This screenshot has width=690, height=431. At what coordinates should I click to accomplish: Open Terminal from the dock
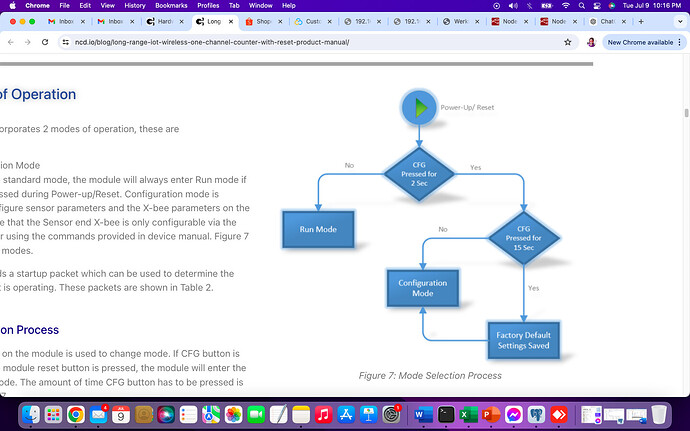point(445,414)
